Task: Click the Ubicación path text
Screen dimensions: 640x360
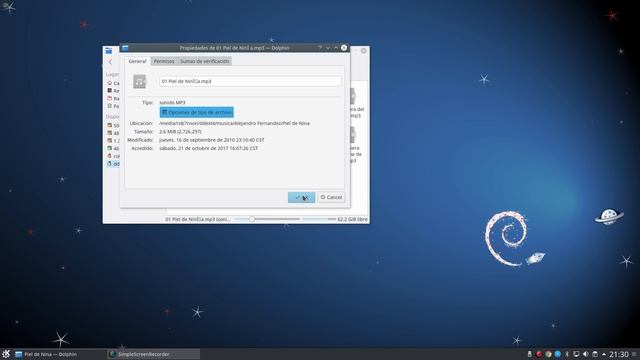Action: [234, 123]
